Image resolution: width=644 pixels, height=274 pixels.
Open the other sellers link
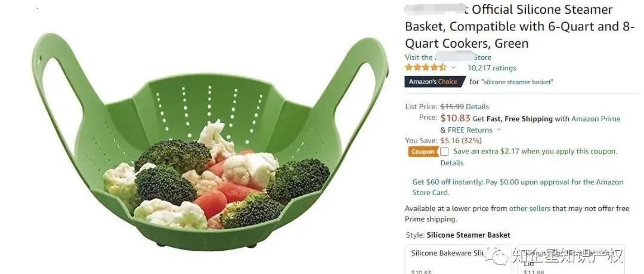coord(530,208)
